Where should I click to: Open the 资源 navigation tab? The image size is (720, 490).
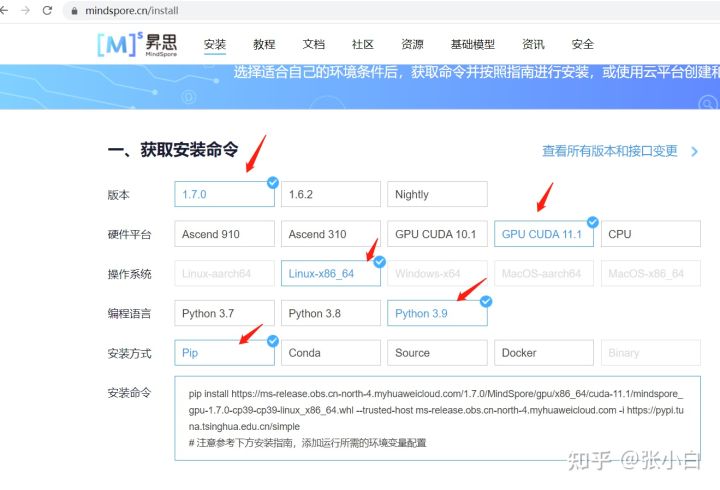click(x=412, y=45)
